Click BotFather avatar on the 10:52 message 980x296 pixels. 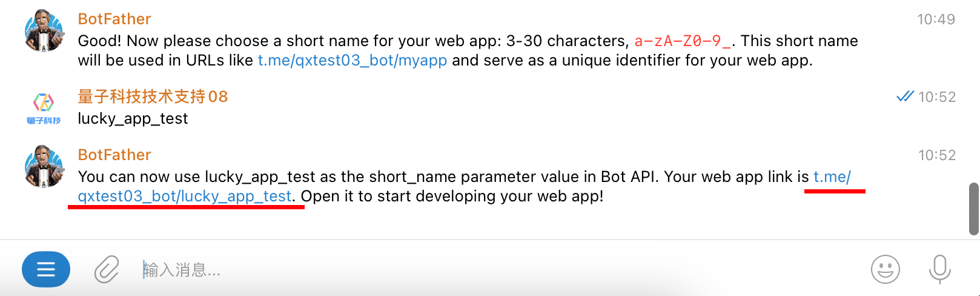pyautogui.click(x=44, y=166)
